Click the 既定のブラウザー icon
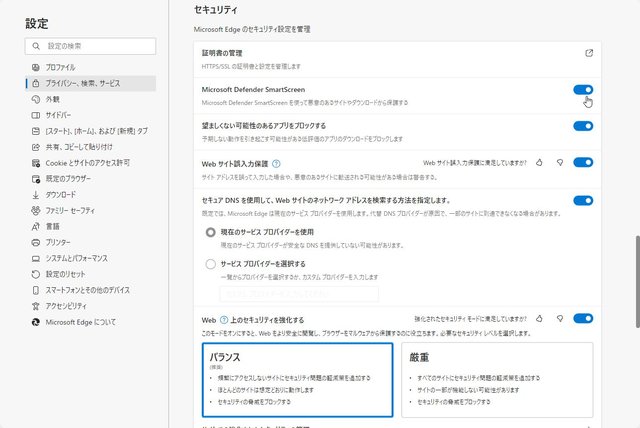The image size is (640, 428). (36, 179)
